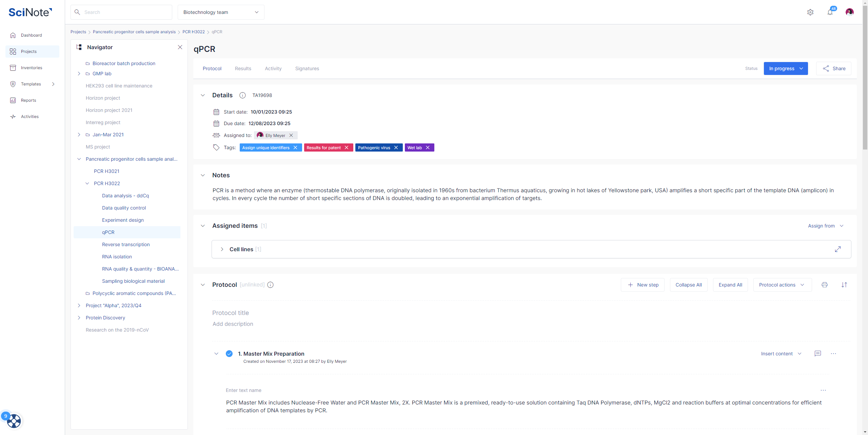This screenshot has width=868, height=435.
Task: Remove the Pathogenic virus tag
Action: [x=395, y=147]
